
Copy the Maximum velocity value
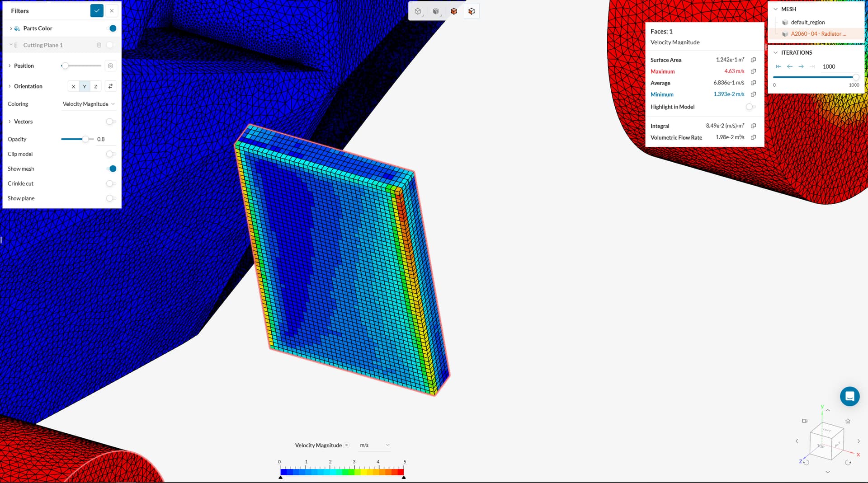coord(753,71)
